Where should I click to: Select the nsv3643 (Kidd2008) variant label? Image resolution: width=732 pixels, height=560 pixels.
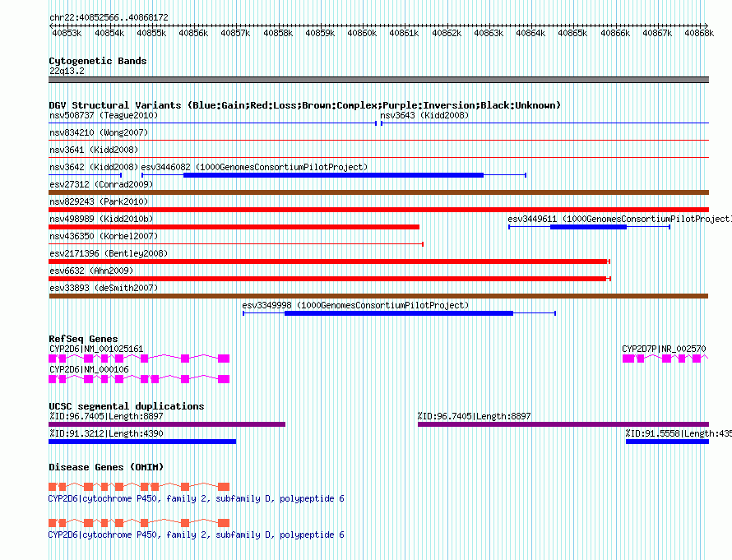coord(424,115)
